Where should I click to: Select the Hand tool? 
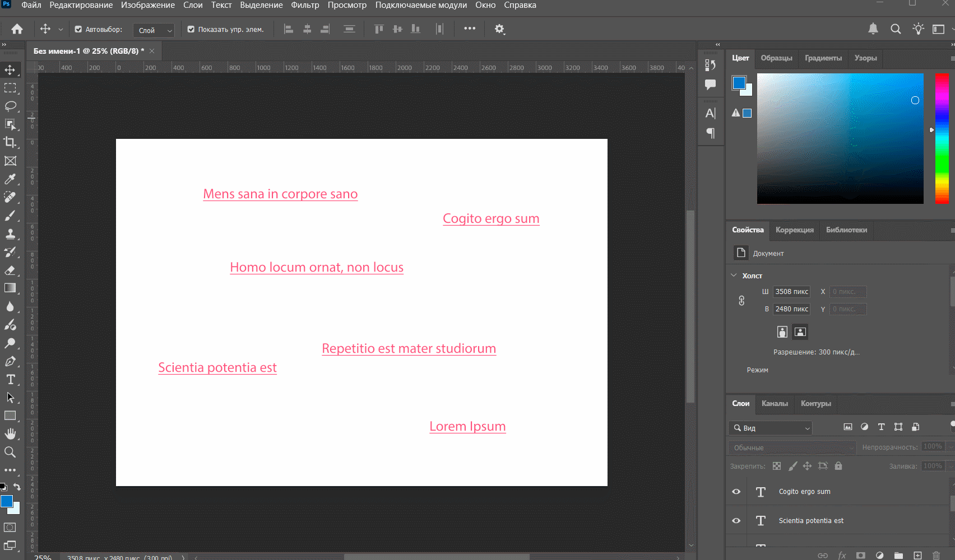tap(10, 433)
